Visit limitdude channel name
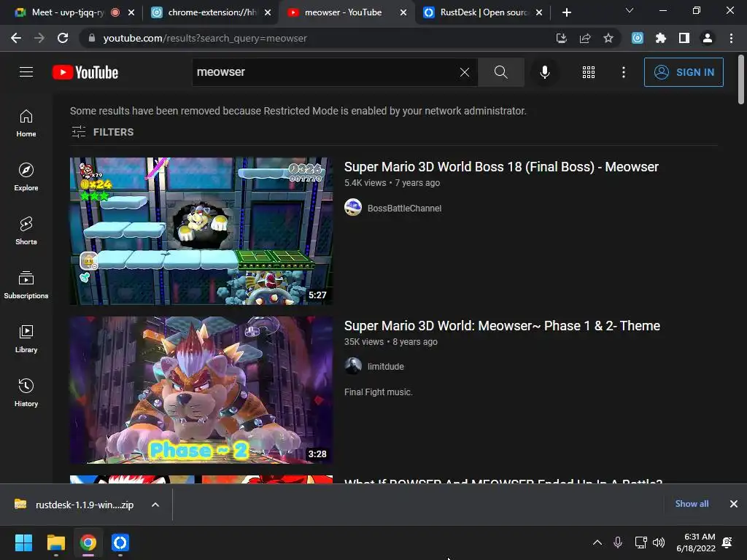This screenshot has height=560, width=747. [x=386, y=367]
